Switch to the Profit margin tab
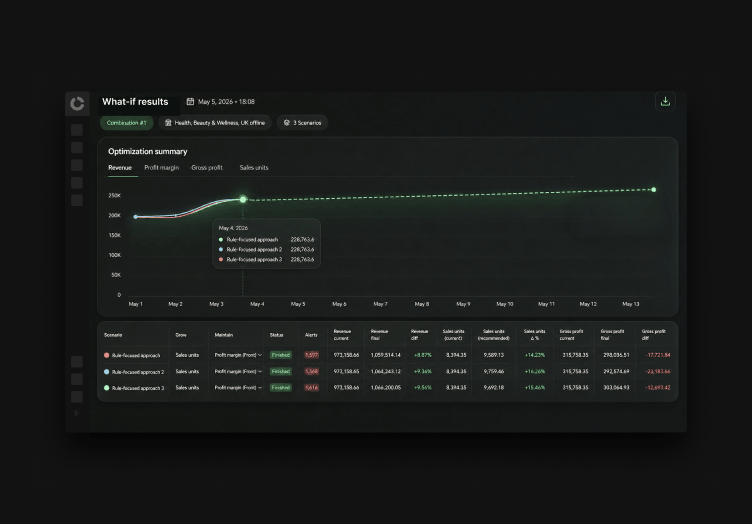Screen dimensions: 752x524 tap(162, 168)
